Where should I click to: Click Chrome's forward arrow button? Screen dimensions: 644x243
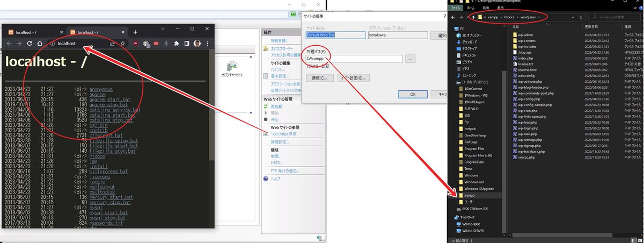(19, 44)
